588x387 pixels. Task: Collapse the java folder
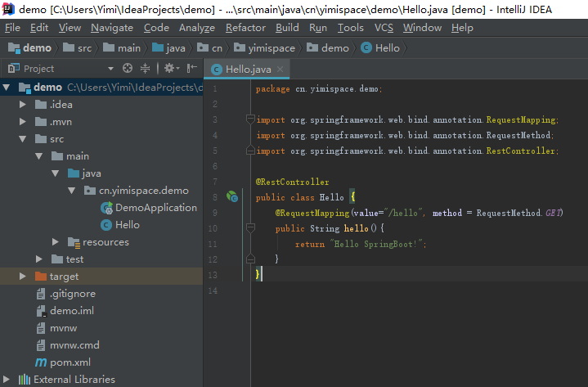pyautogui.click(x=56, y=173)
